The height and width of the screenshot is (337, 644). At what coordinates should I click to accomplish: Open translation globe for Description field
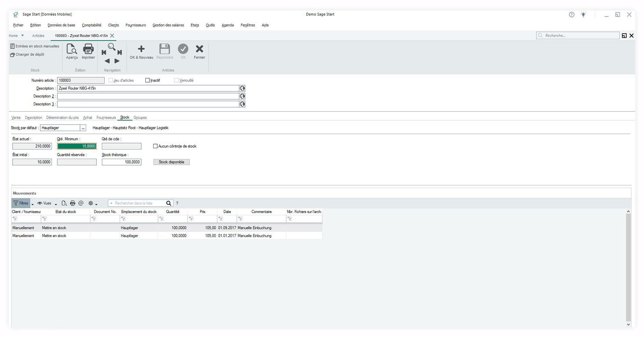tap(242, 88)
